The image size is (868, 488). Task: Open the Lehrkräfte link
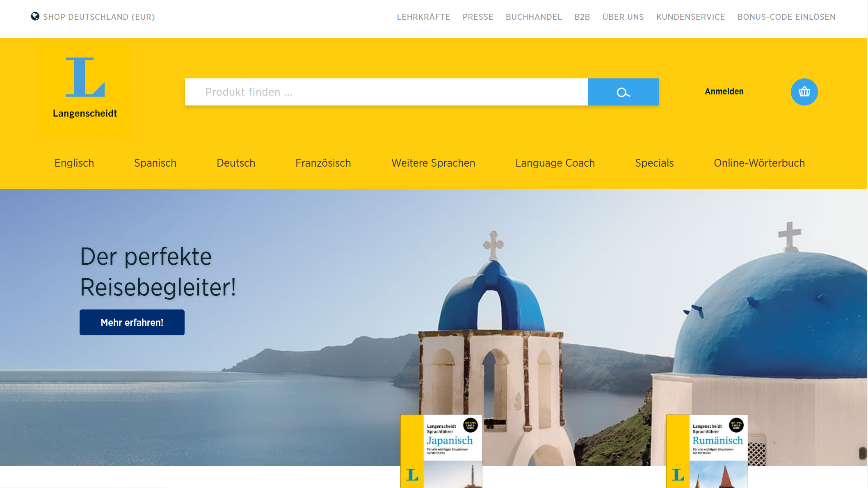[x=423, y=17]
